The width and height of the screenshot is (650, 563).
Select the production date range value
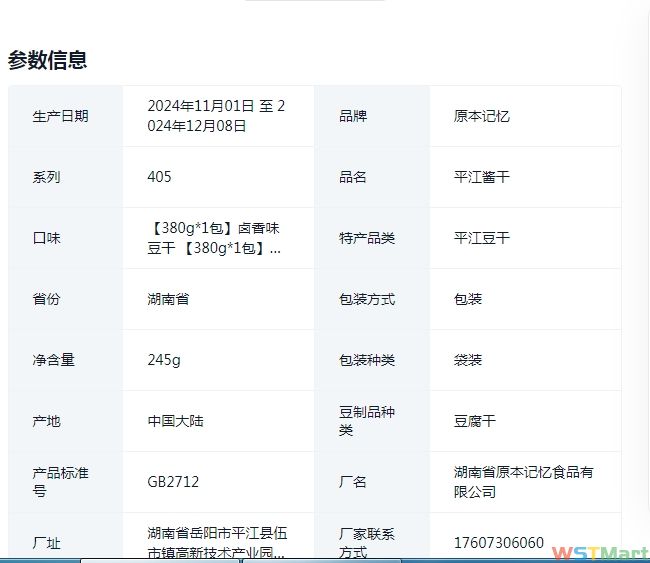pos(216,116)
